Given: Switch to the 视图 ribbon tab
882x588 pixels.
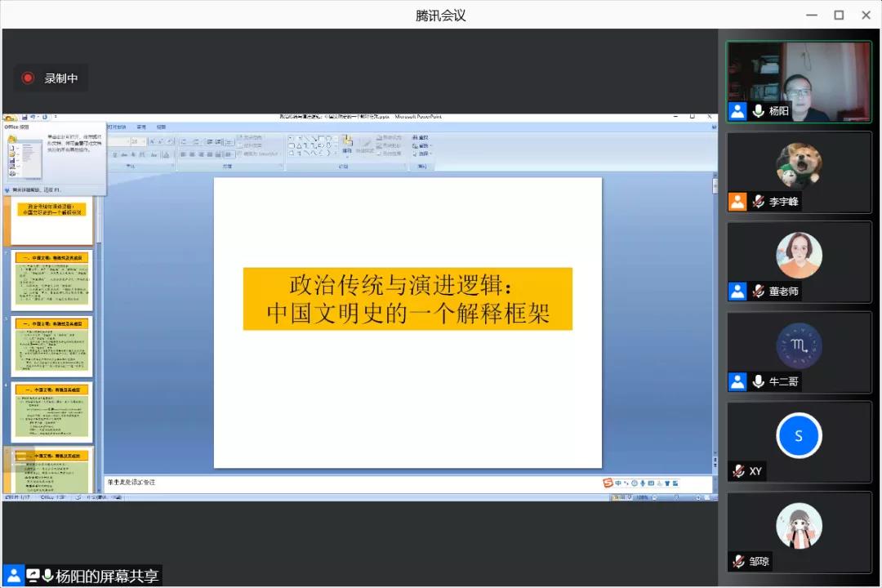Looking at the screenshot, I should (162, 127).
